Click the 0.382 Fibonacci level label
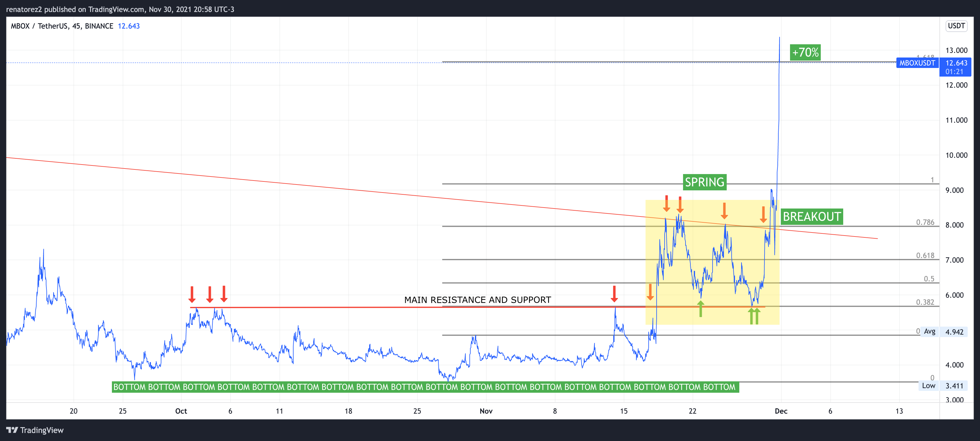Image resolution: width=980 pixels, height=441 pixels. tap(925, 302)
